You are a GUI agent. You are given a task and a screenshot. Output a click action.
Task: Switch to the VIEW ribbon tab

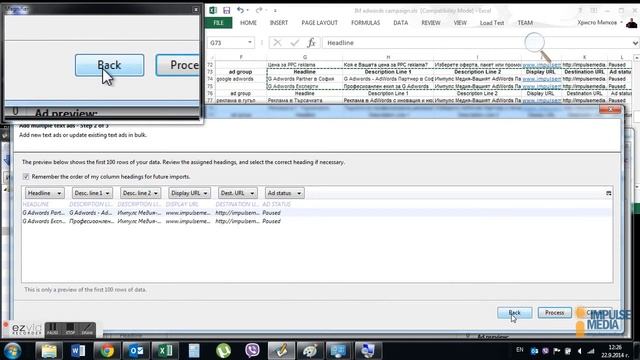[x=460, y=23]
